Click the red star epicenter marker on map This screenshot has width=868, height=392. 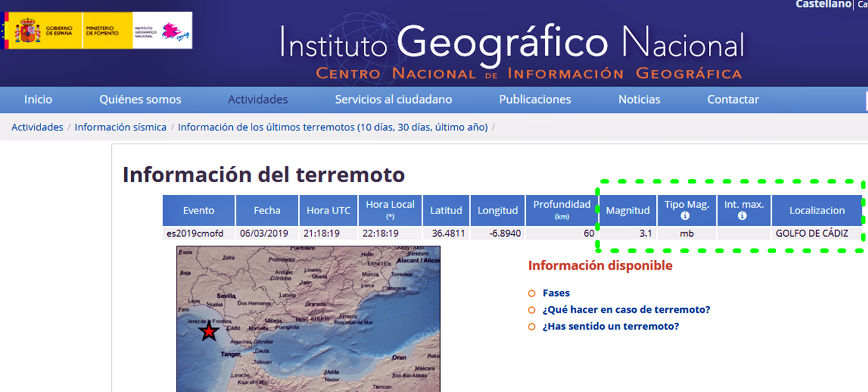(209, 331)
